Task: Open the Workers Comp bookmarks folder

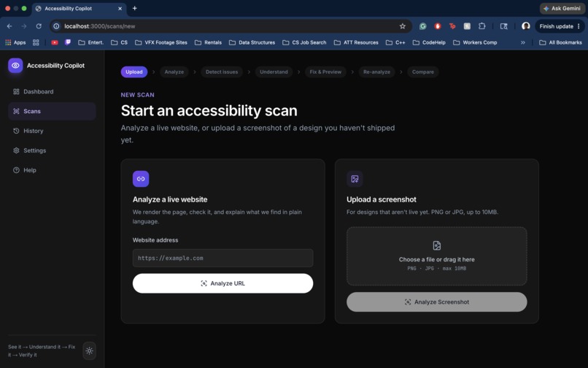Action: click(x=475, y=42)
